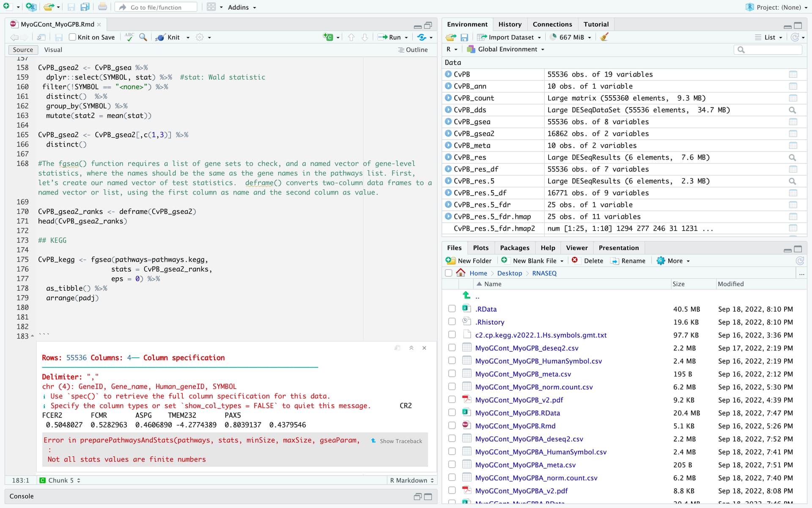Go to parent directory up arrow

(466, 295)
